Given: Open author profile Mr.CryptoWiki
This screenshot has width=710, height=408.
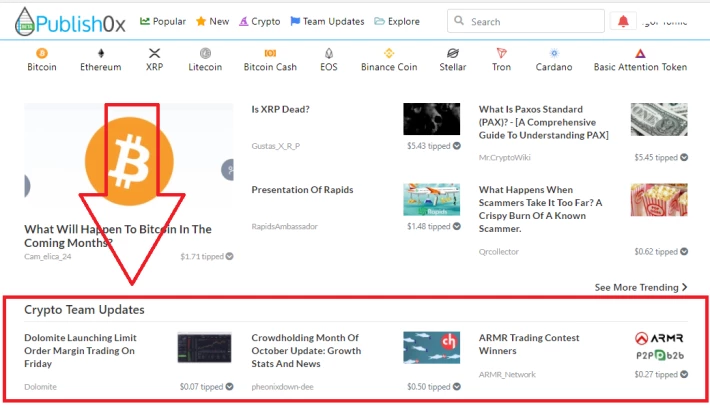Looking at the screenshot, I should click(x=504, y=157).
